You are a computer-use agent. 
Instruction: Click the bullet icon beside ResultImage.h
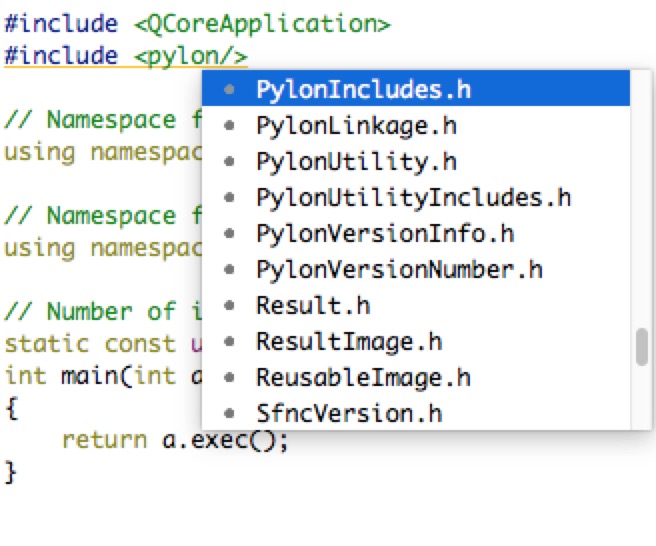click(229, 341)
